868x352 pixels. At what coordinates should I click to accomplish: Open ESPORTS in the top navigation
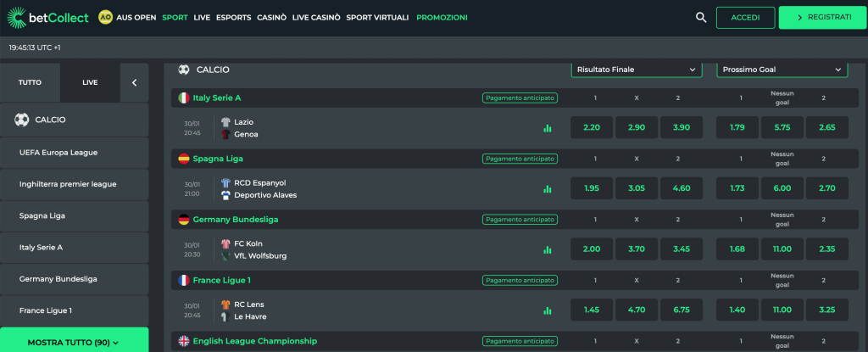[234, 18]
